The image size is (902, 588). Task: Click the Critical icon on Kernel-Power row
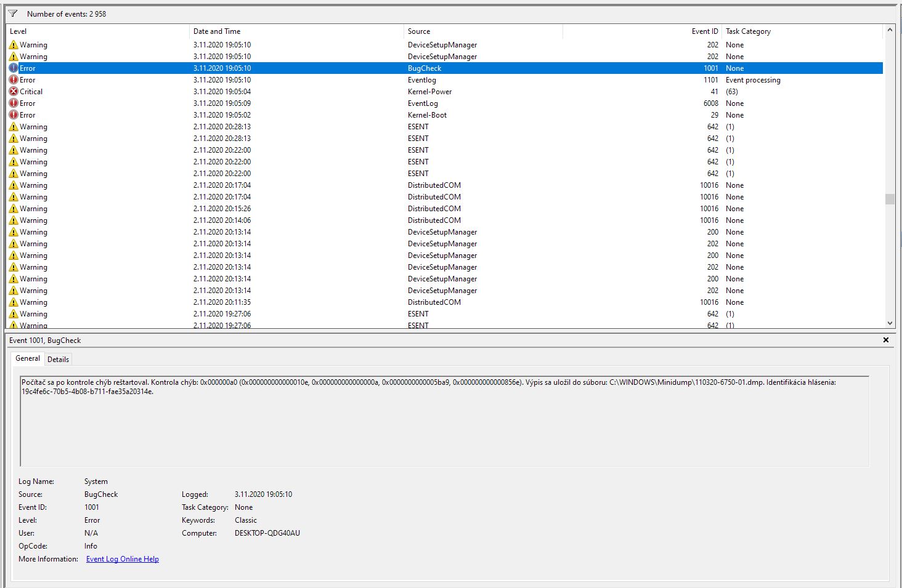coord(14,92)
